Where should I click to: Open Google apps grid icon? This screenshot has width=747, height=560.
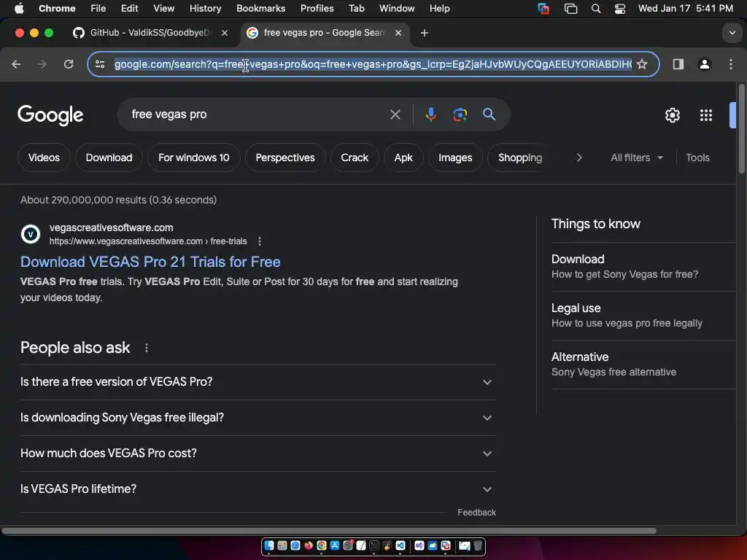[705, 114]
